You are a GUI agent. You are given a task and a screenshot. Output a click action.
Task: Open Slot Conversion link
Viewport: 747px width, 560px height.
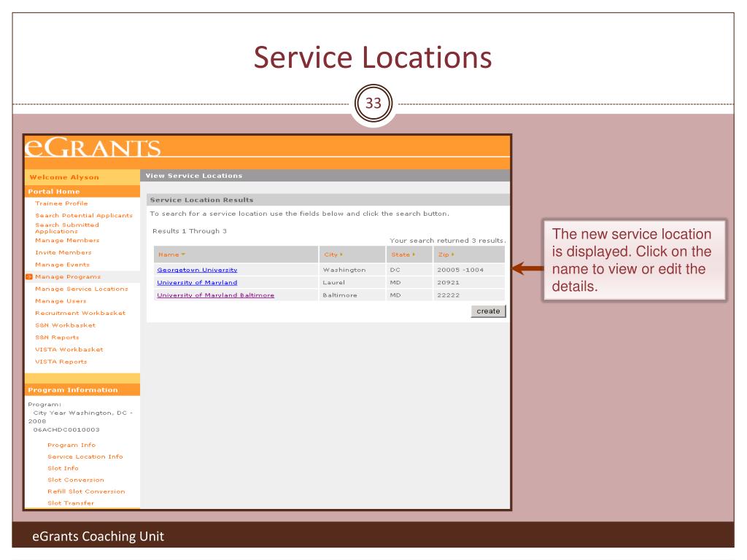[x=76, y=480]
